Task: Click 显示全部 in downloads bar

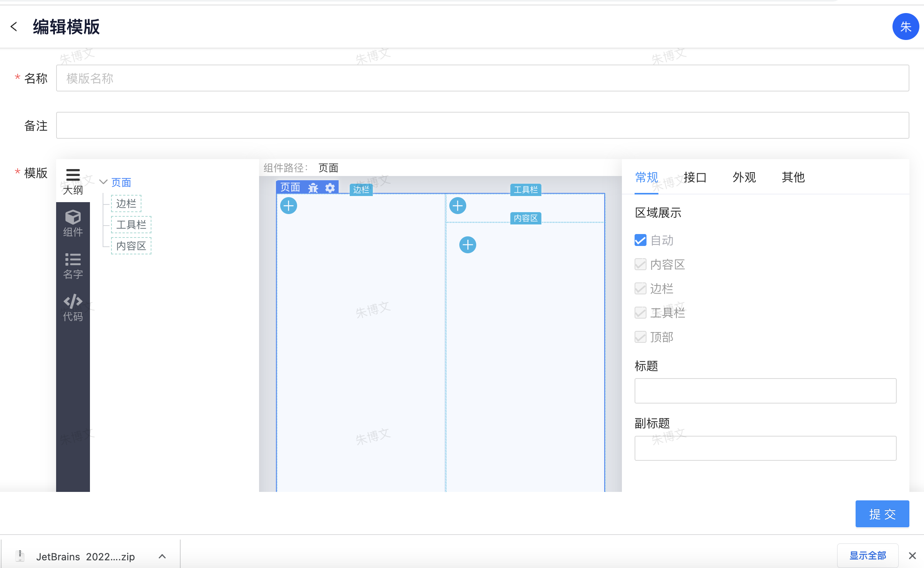Action: 867,555
